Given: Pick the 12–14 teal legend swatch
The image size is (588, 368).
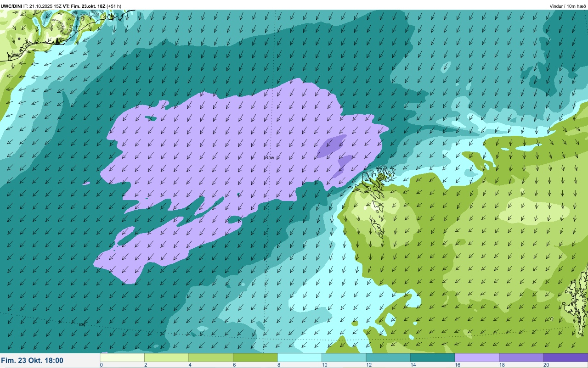Looking at the screenshot, I should (388, 357).
